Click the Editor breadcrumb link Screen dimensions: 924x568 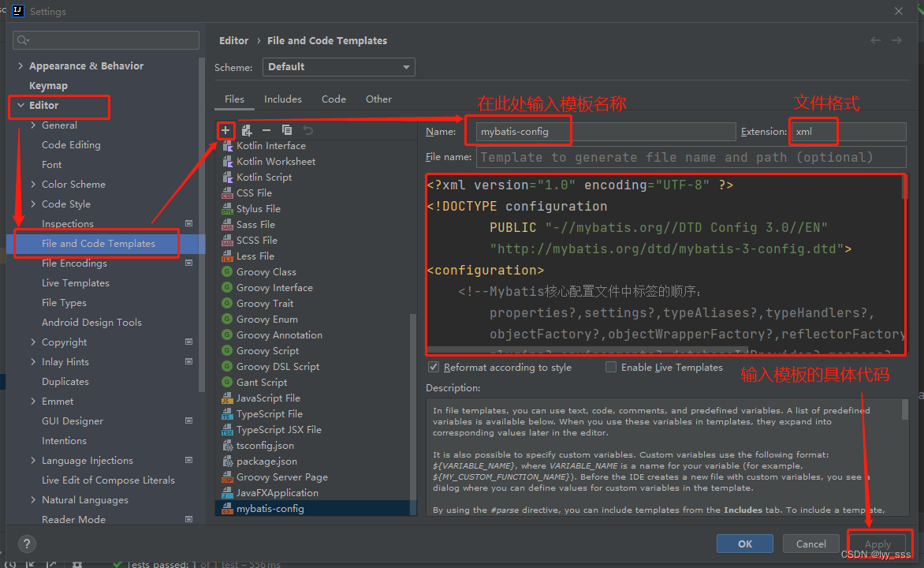tap(234, 41)
